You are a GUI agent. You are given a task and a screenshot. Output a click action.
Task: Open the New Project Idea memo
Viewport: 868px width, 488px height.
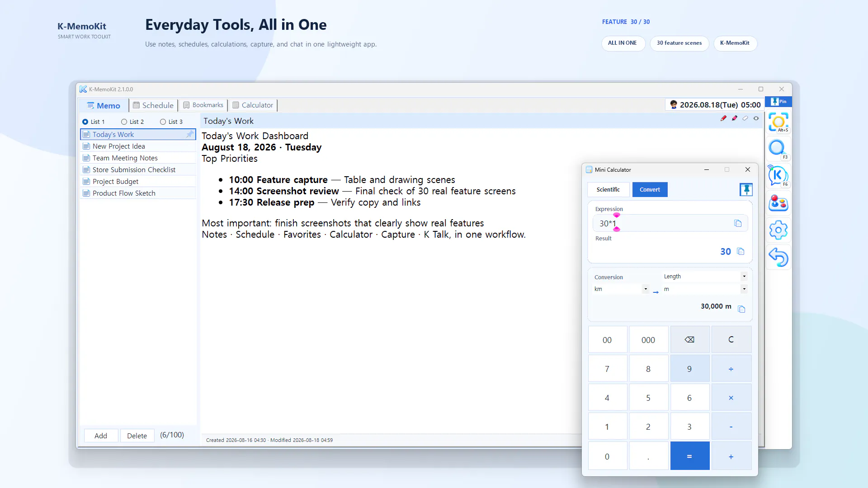point(138,146)
